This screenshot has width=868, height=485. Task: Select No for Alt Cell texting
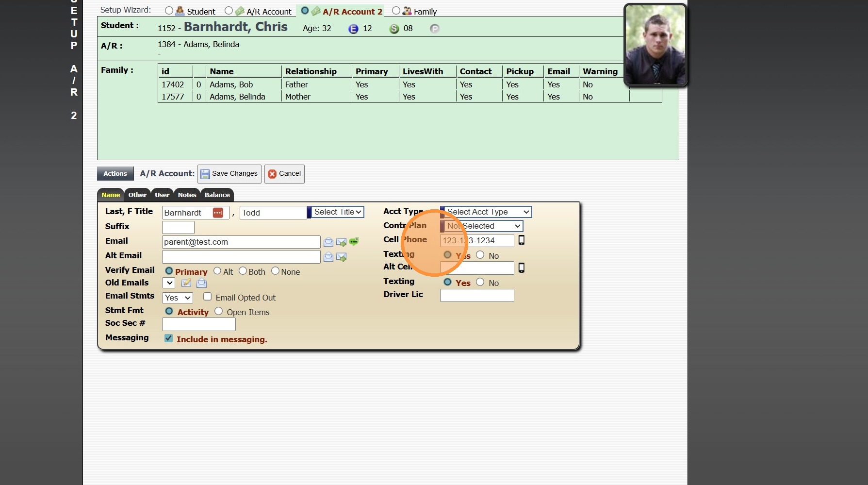coord(480,282)
